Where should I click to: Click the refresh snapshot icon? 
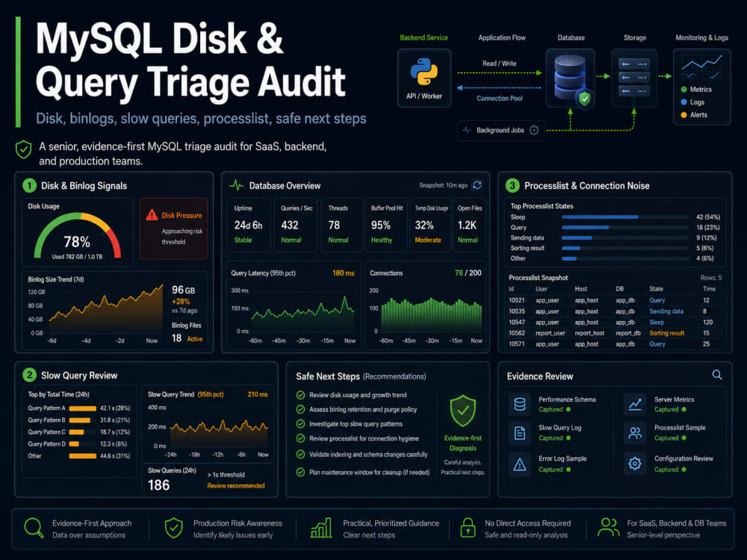point(477,185)
